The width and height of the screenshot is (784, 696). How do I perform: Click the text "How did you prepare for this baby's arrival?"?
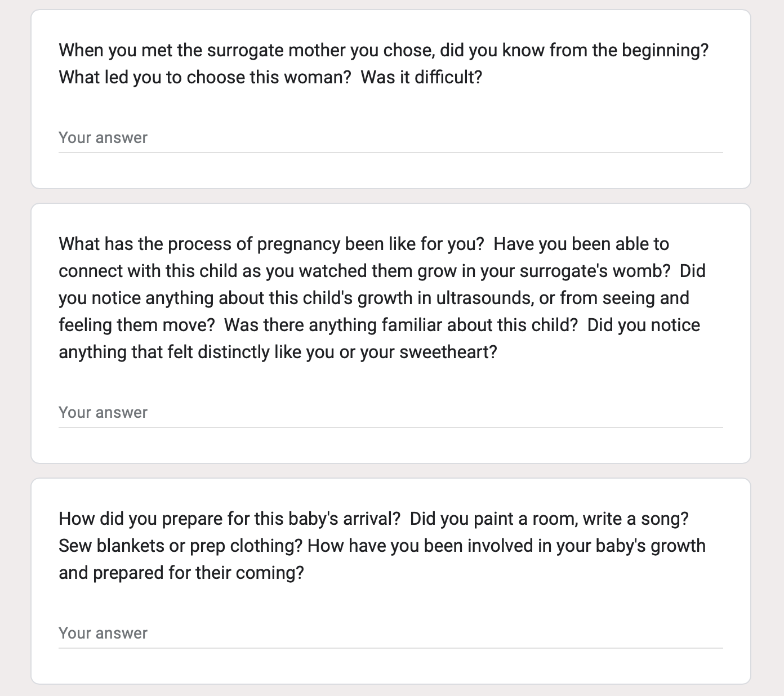click(x=229, y=519)
